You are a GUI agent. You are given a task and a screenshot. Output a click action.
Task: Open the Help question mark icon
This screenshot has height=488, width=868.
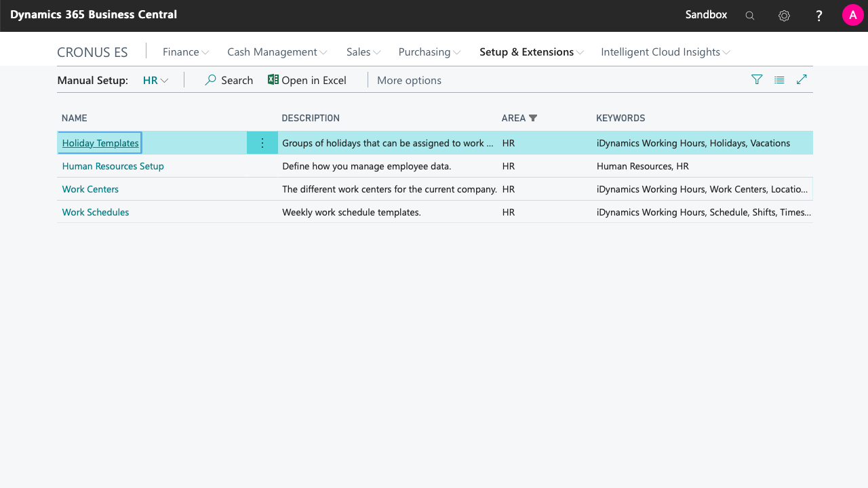[x=818, y=15]
